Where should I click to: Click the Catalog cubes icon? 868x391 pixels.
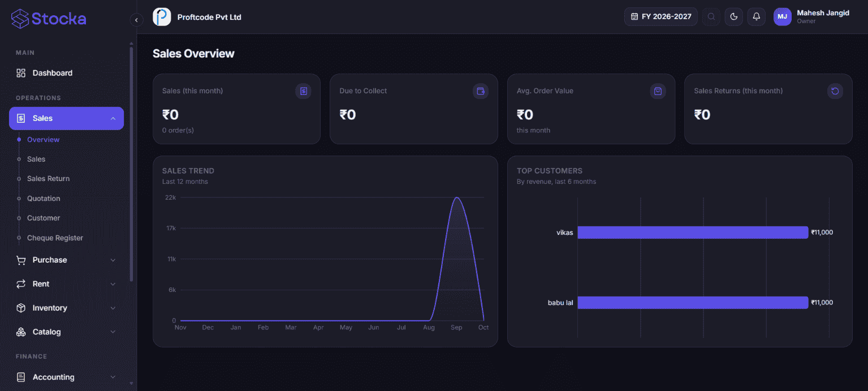(21, 332)
